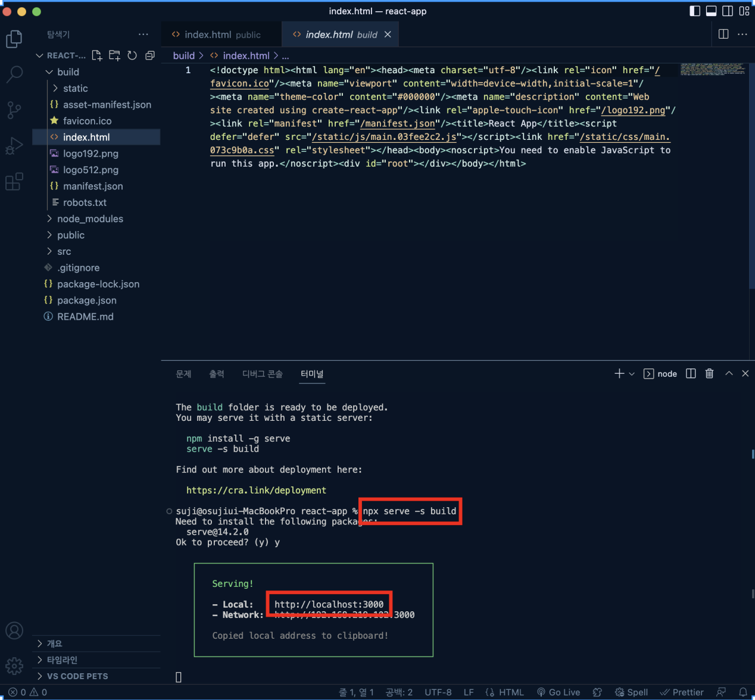Open notifications bell in status bar
This screenshot has width=755, height=700.
[743, 692]
